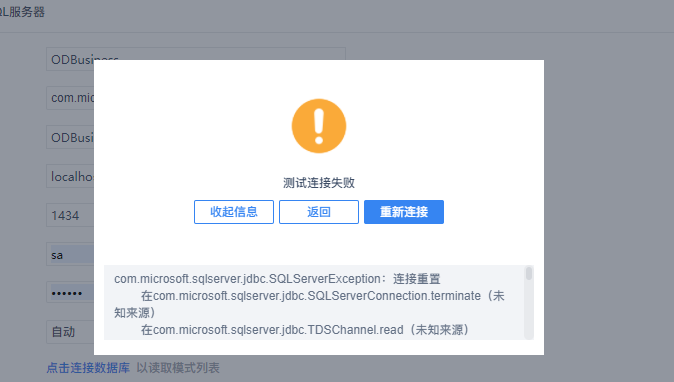
Task: Focus the 1434 port field
Action: pos(70,215)
